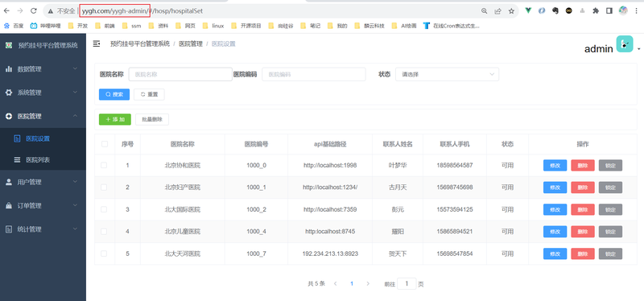Check the row for 北京妇产医院
The image size is (644, 301).
point(104,188)
